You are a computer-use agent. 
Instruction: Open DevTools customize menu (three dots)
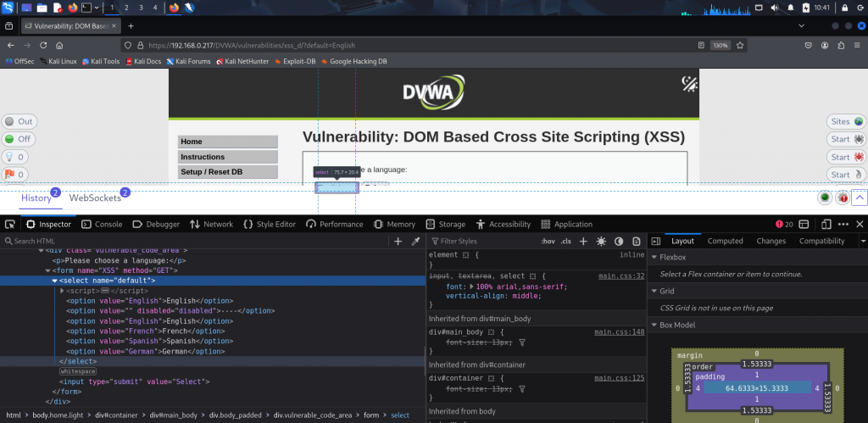coord(843,225)
